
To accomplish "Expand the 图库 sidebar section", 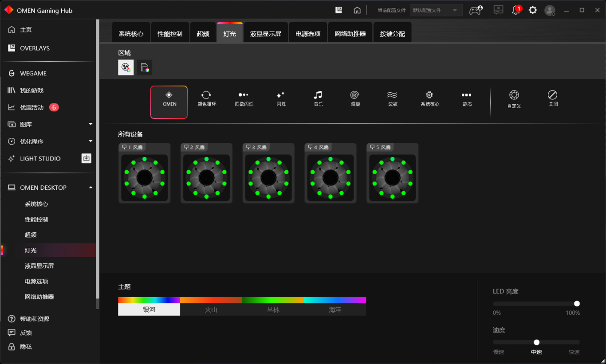I will click(91, 124).
